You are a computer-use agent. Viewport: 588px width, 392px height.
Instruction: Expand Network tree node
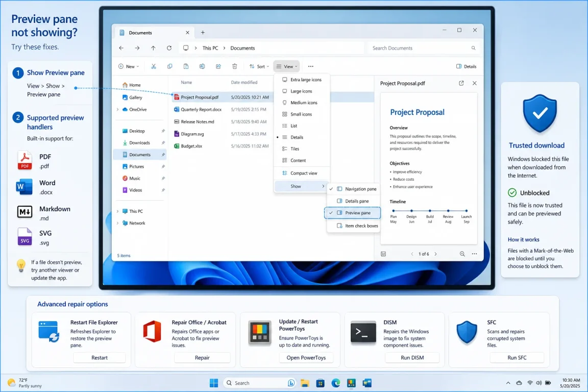tap(118, 223)
